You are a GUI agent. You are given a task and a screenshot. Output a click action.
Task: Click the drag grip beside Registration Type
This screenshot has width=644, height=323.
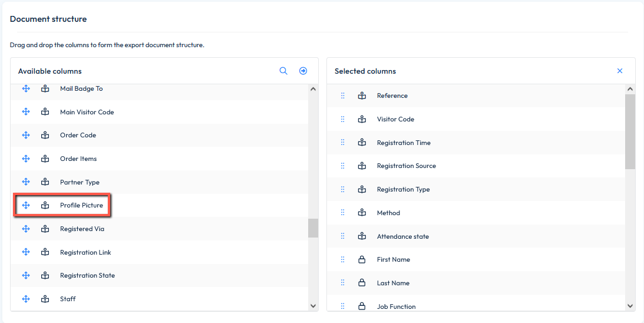342,189
